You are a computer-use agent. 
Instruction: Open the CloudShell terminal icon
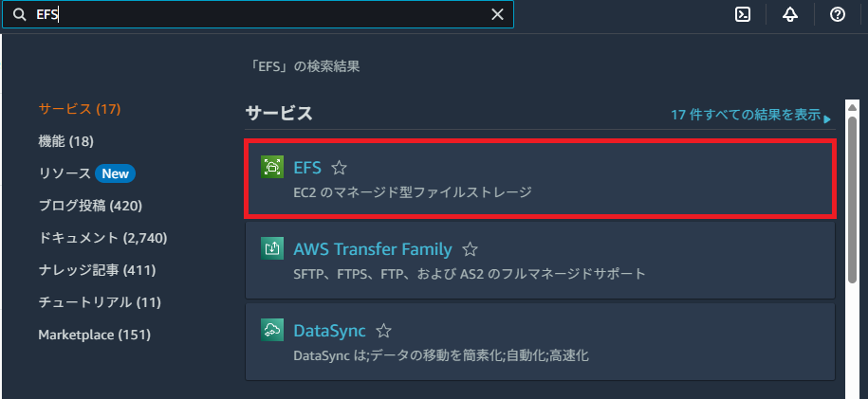point(743,15)
